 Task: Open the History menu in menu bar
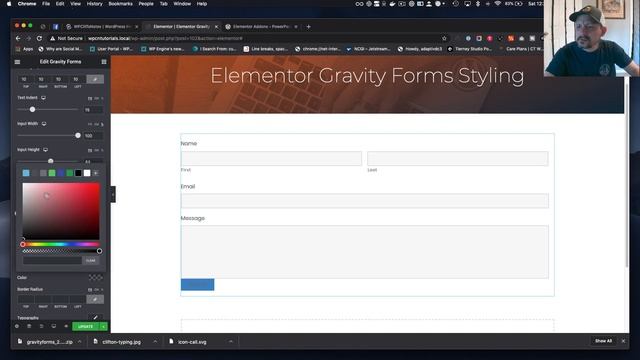95,4
